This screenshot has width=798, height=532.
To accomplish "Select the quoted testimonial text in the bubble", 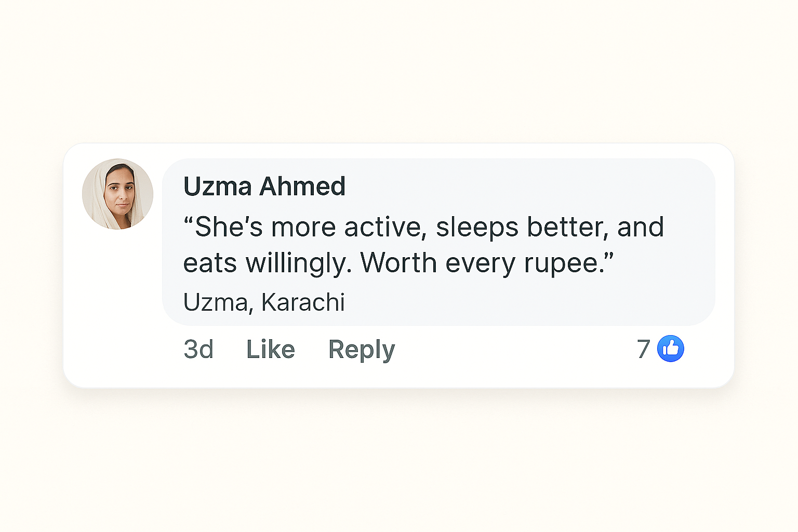I will (x=423, y=244).
